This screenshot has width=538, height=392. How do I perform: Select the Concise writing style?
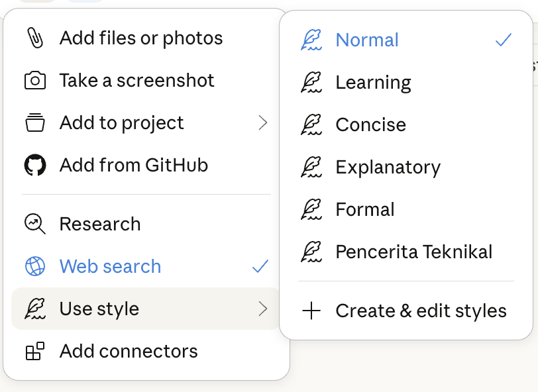point(370,124)
